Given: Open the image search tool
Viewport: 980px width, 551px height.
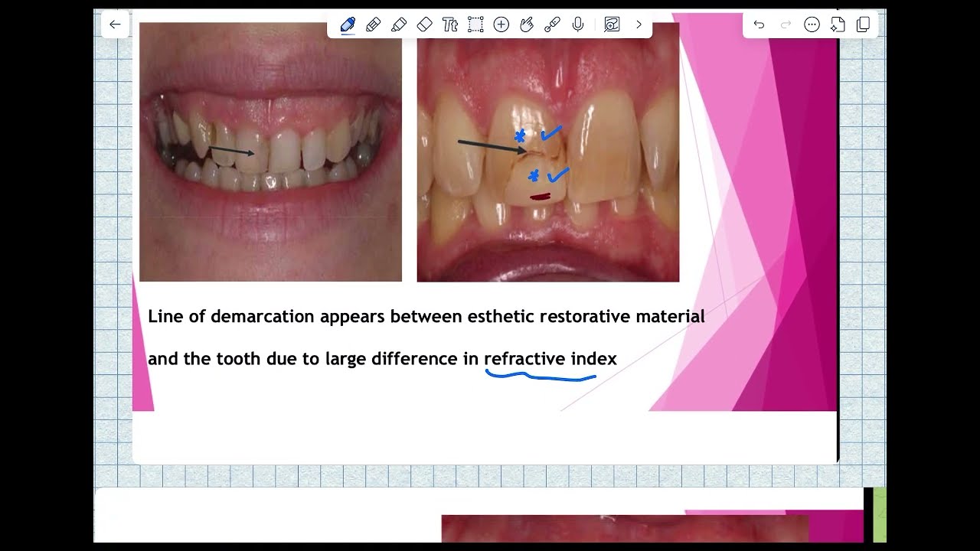Looking at the screenshot, I should coord(612,24).
